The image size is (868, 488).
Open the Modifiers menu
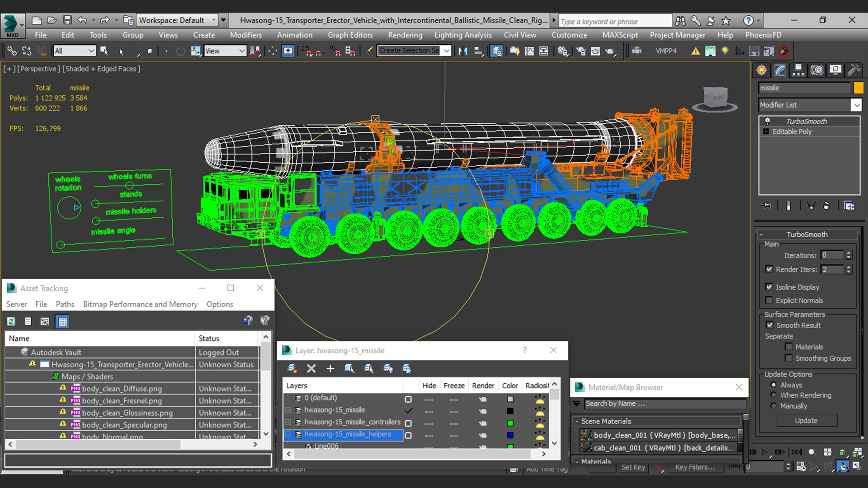245,35
